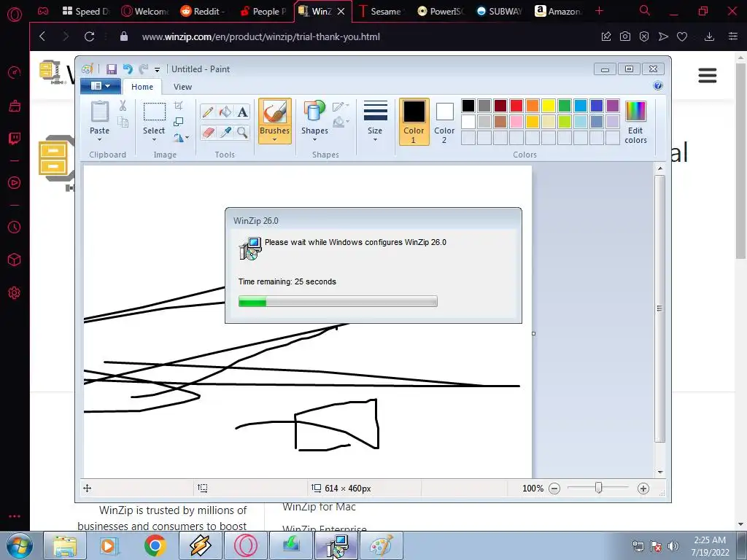The width and height of the screenshot is (747, 560).
Task: Click zoom in plus button in Paint
Action: pos(643,488)
